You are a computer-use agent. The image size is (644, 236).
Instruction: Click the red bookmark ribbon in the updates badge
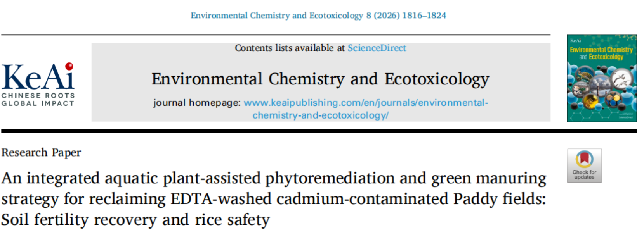(x=584, y=158)
